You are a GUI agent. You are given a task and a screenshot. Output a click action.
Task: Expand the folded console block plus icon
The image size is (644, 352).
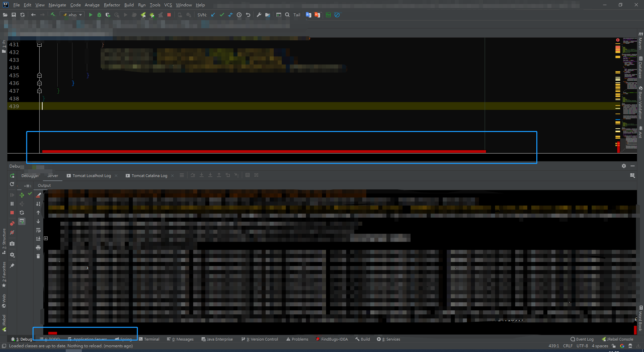46,238
